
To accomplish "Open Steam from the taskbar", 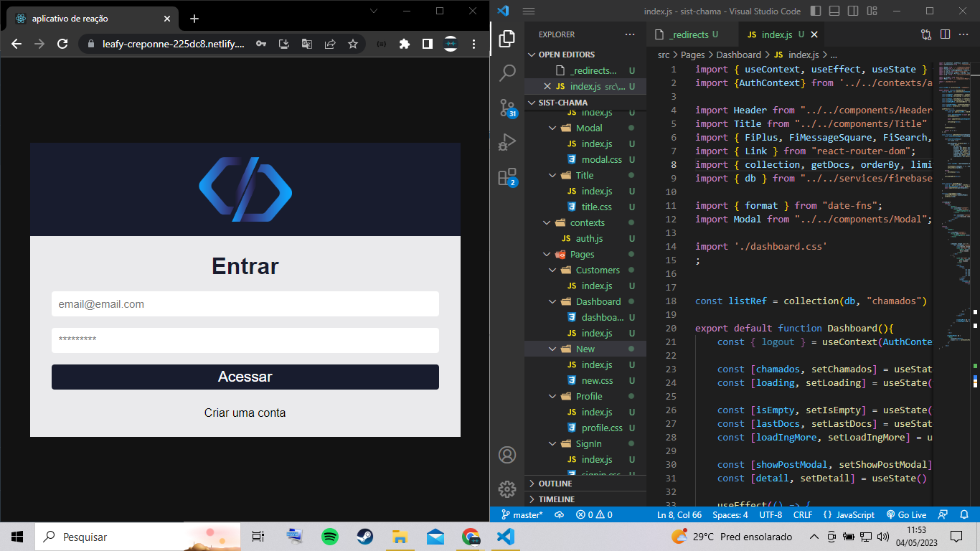I will pos(365,537).
